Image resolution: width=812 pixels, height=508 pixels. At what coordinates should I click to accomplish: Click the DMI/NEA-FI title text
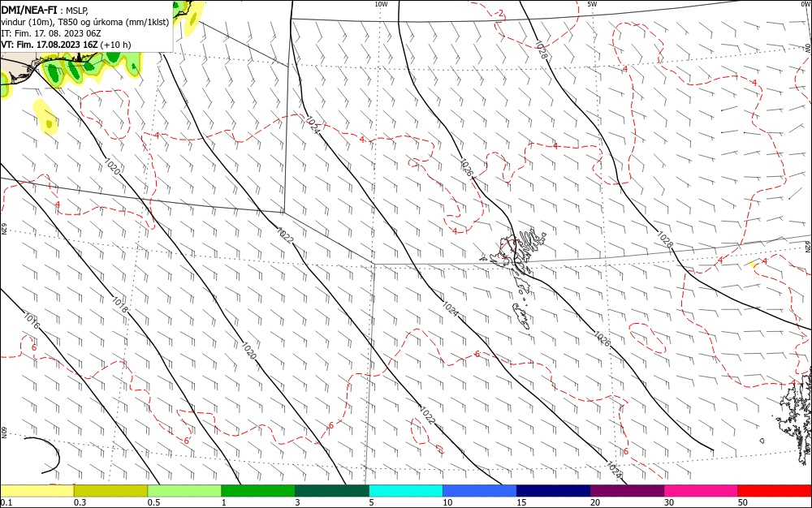(x=29, y=10)
